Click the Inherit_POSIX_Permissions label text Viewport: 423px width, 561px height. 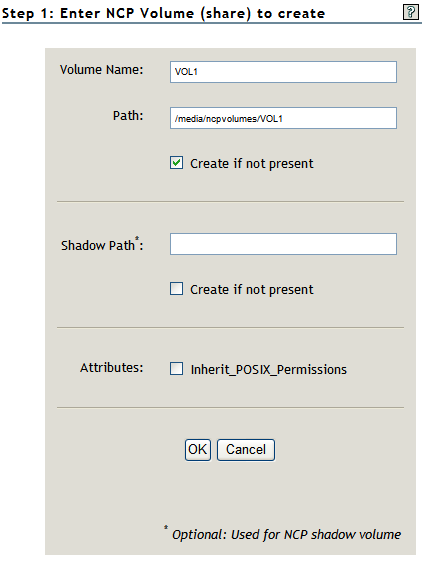coord(269,369)
